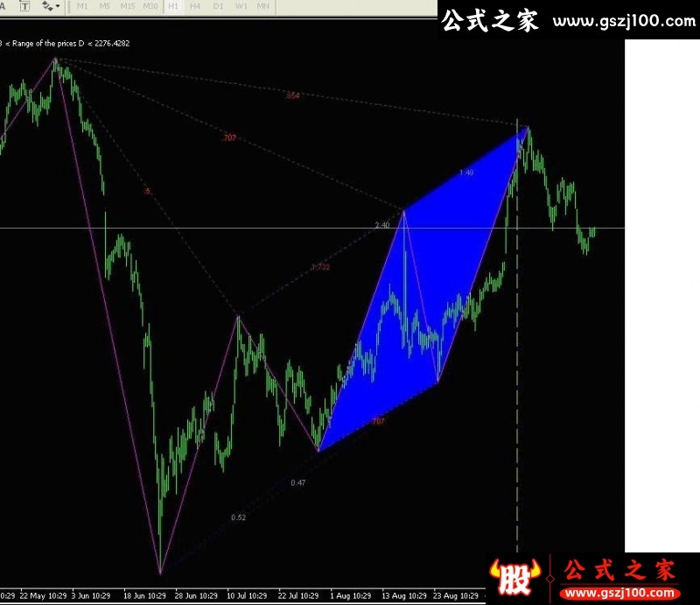
Task: Click the '23 Aug 10:29' date label
Action: [x=456, y=595]
